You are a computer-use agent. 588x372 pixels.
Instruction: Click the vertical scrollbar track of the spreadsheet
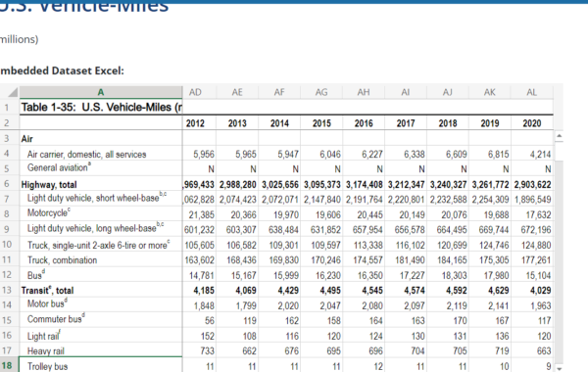pyautogui.click(x=559, y=262)
